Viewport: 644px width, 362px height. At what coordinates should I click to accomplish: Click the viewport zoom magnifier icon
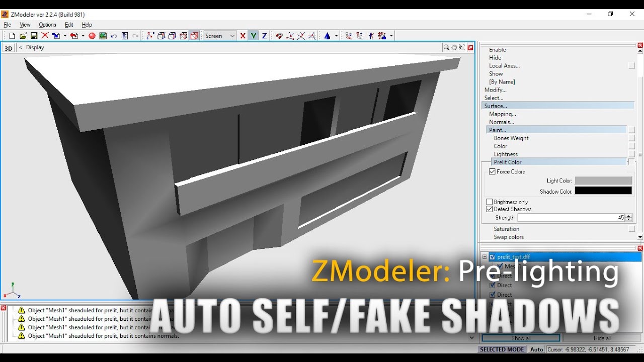pos(446,47)
